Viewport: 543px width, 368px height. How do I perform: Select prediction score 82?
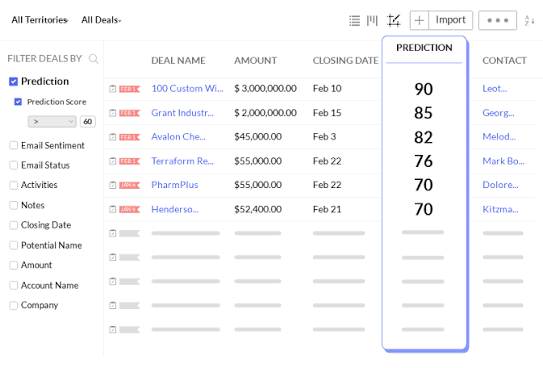click(424, 137)
